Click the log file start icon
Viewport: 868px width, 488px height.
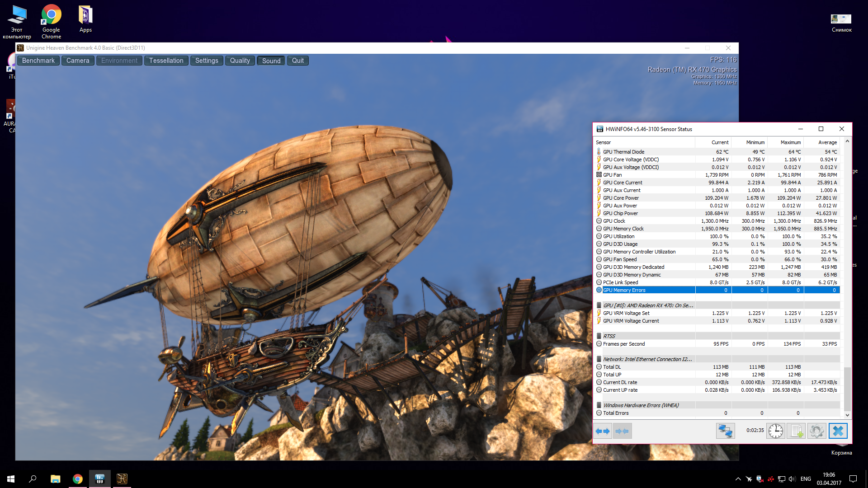[796, 431]
